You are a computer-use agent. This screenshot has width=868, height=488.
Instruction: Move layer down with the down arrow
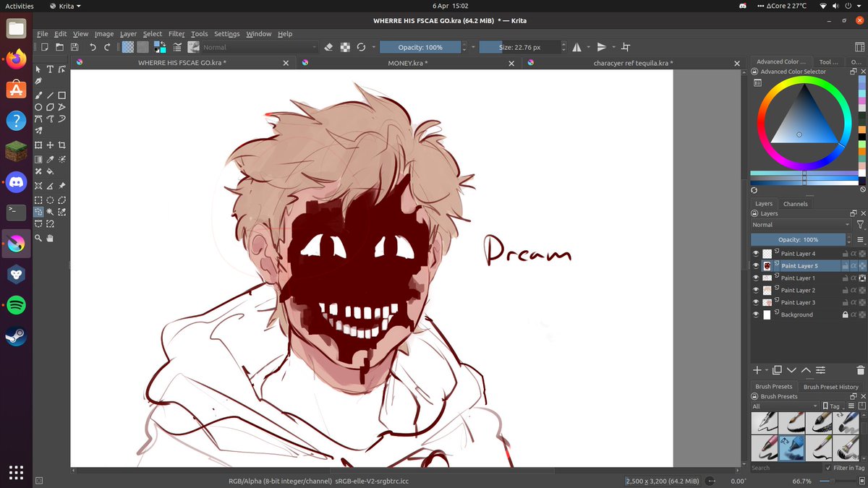[791, 369]
